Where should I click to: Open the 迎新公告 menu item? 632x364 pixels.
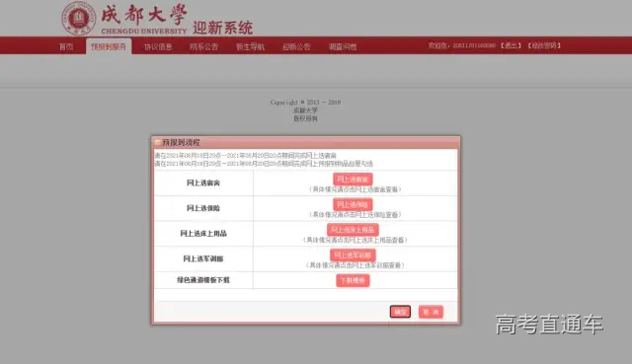click(296, 46)
